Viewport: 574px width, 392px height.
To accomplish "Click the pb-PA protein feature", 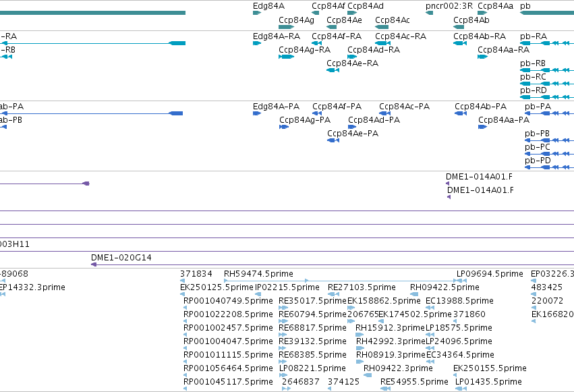I will point(549,113).
